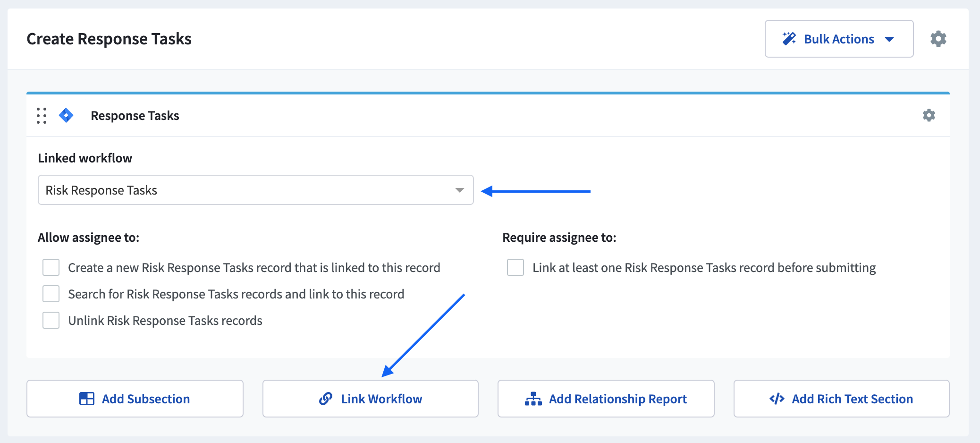This screenshot has width=980, height=443.
Task: Click the page settings gear beside Bulk Actions
Action: [x=938, y=39]
